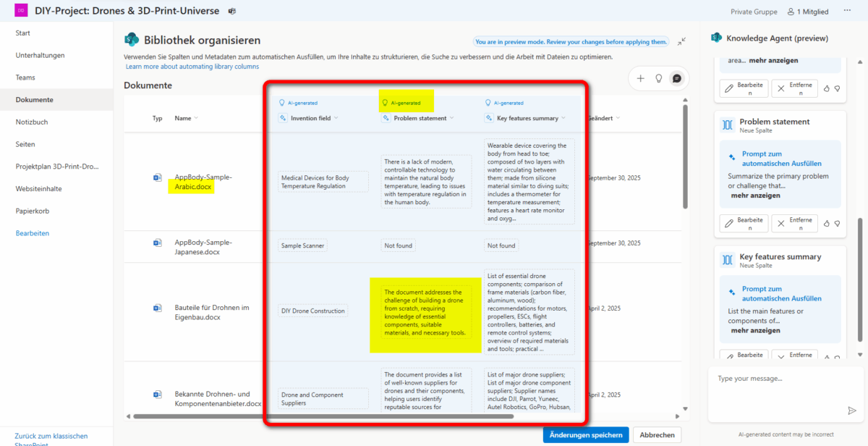Image resolution: width=868 pixels, height=446 pixels.
Task: Open Notizbuch in the left navigation
Action: [32, 122]
